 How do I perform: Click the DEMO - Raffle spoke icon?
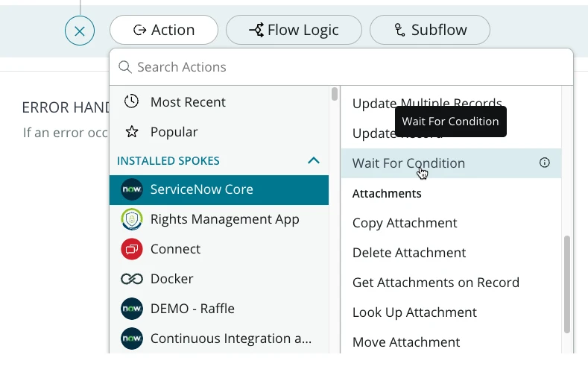pos(131,309)
